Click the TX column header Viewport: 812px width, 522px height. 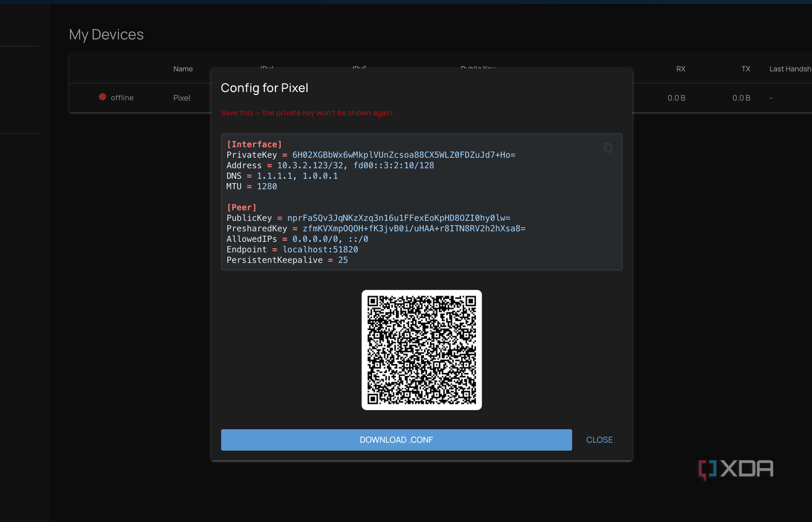point(746,69)
